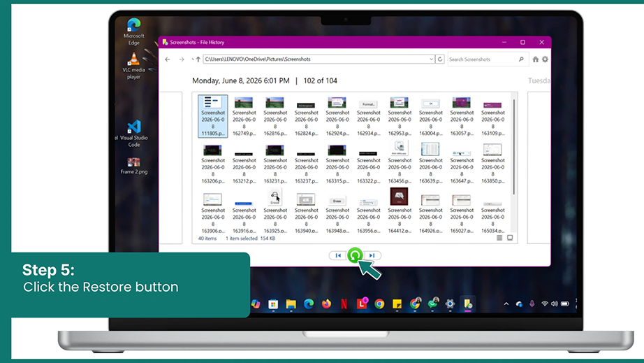This screenshot has width=644, height=363.
Task: Open Sticky Notes from taskbar
Action: (x=397, y=304)
